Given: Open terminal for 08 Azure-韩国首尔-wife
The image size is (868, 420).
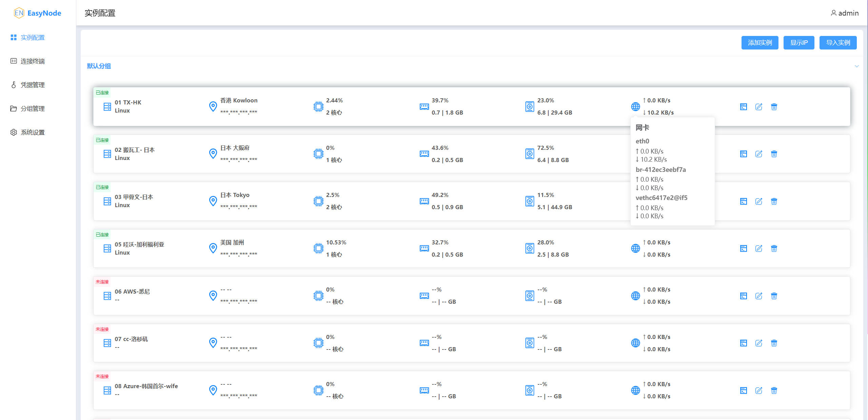Looking at the screenshot, I should [x=743, y=391].
